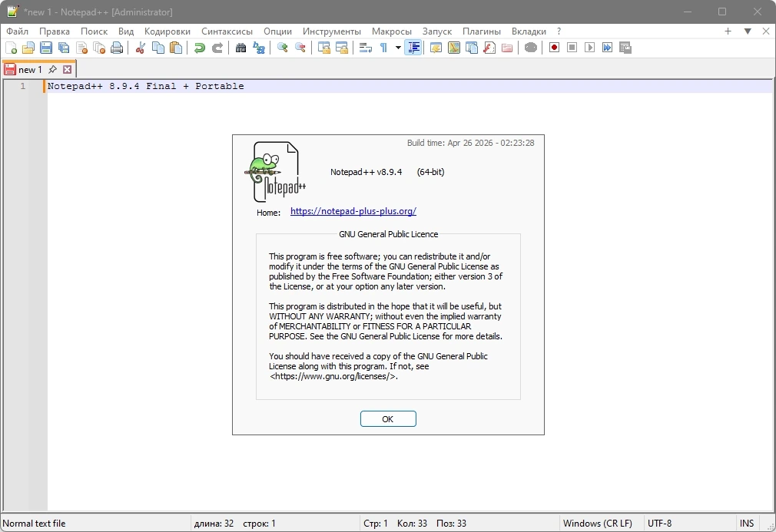Play back the recorded macro
The image size is (776, 532).
590,48
